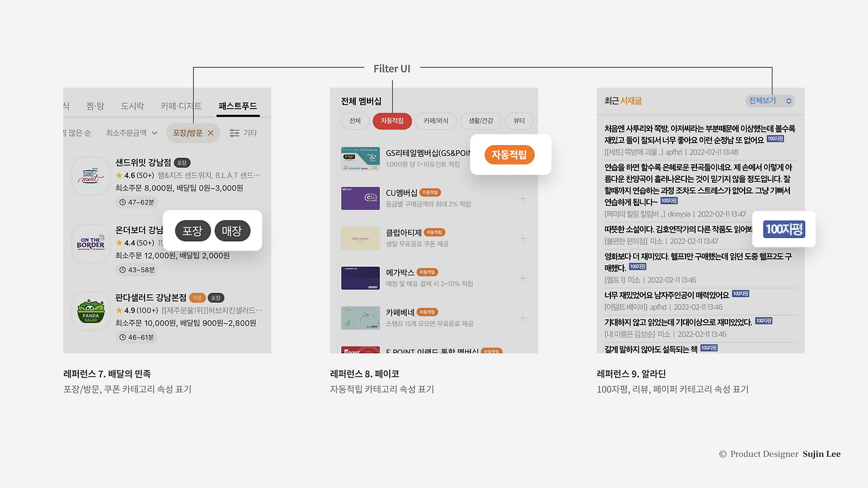868x488 pixels.
Task: Click the 100자평 badge on the 순정남 review
Action: pyautogui.click(x=776, y=139)
